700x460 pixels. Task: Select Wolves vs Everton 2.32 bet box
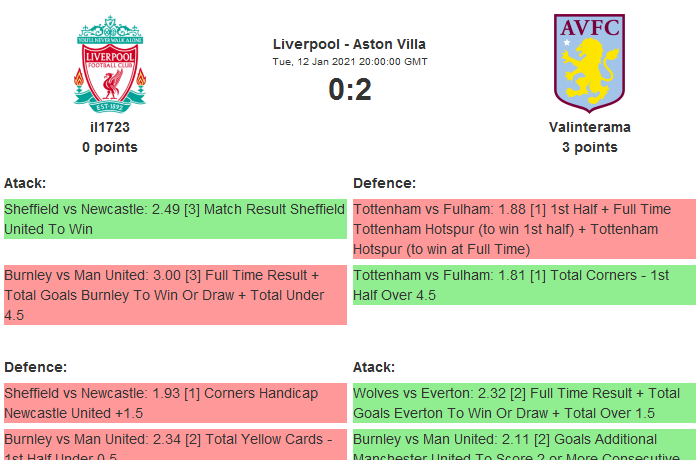[x=523, y=403]
